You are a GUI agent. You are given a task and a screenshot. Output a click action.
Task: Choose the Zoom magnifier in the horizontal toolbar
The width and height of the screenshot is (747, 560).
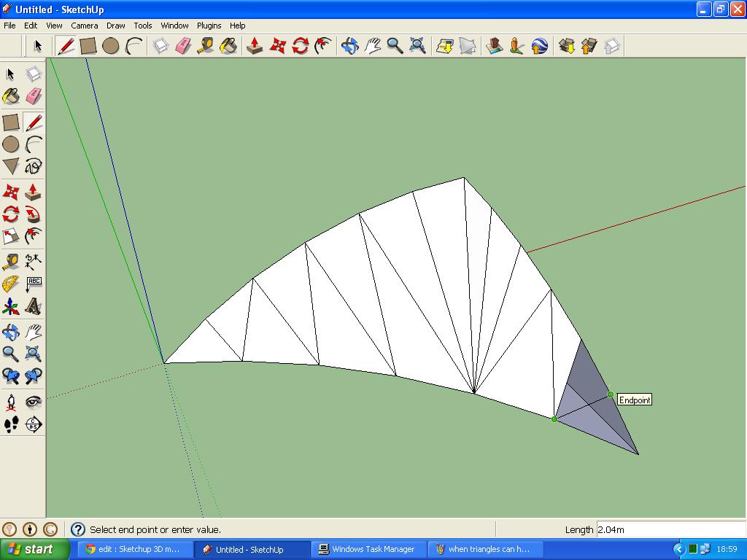395,46
